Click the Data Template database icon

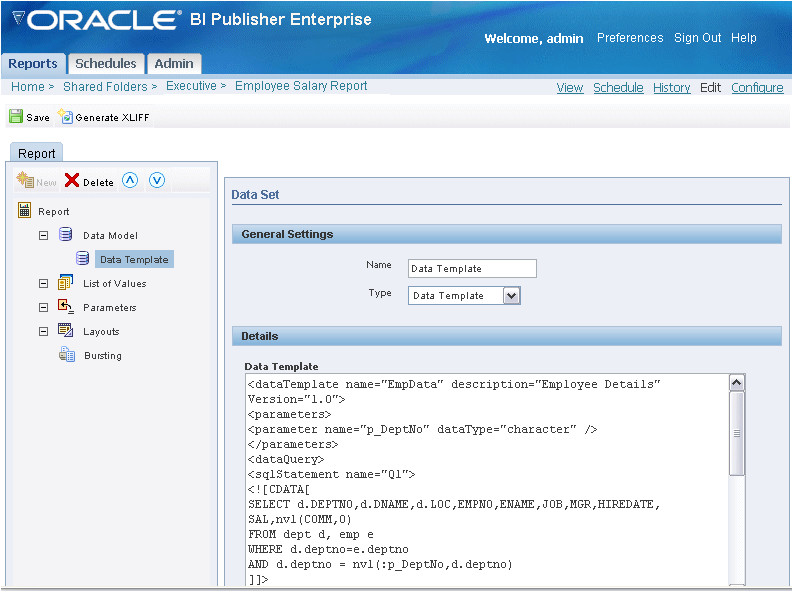pyautogui.click(x=82, y=258)
